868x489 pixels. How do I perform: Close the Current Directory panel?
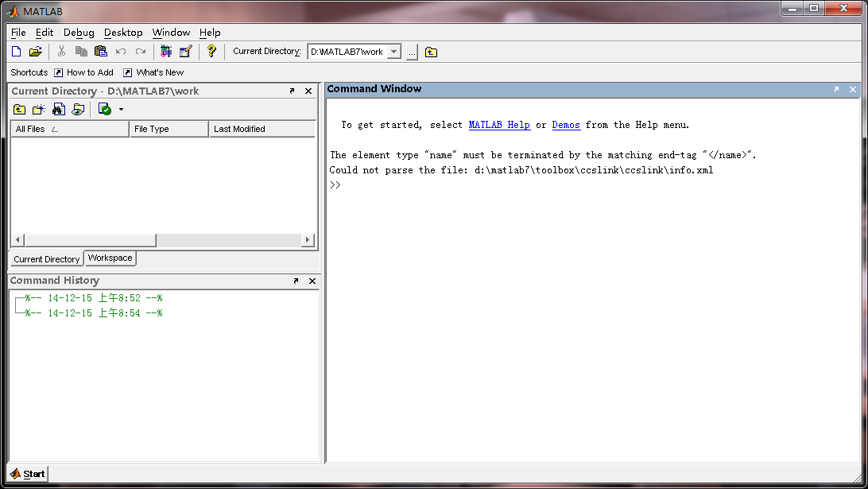point(308,91)
